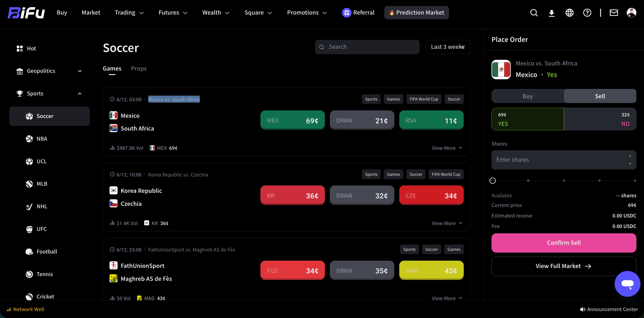
Task: Focus the Search markets field
Action: pos(367,47)
